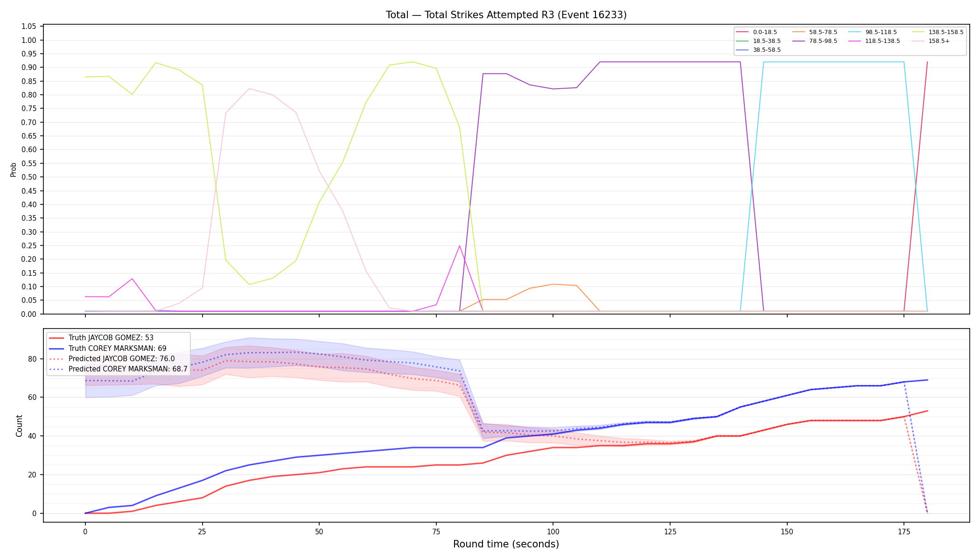Select the 138.5-158.5 legend label
980x560 pixels.
[946, 32]
